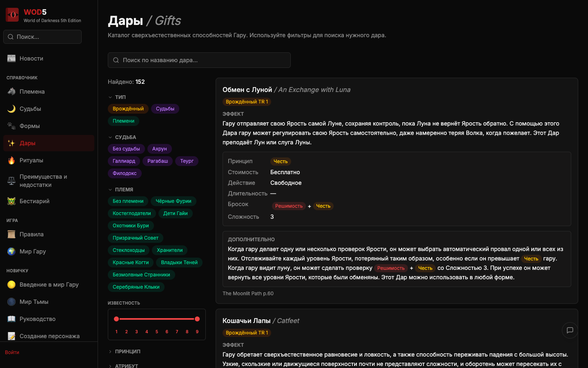Click the wolf icon beside Племена
This screenshot has width=588, height=368.
point(11,92)
